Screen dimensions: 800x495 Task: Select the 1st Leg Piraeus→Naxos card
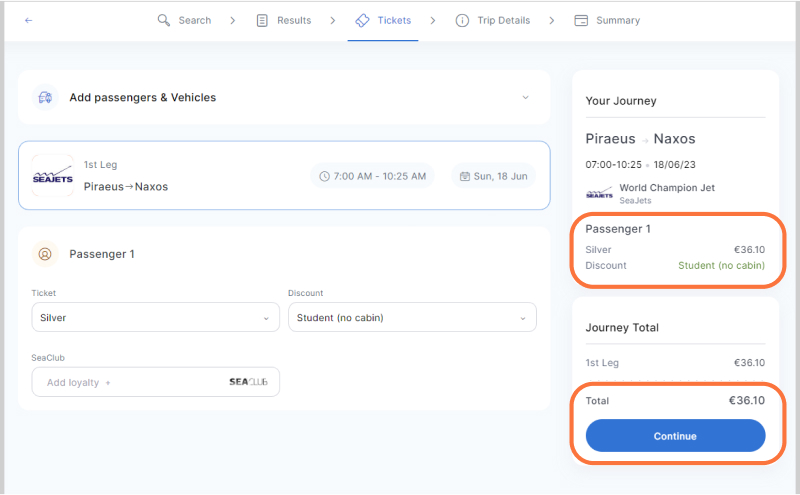tap(284, 176)
